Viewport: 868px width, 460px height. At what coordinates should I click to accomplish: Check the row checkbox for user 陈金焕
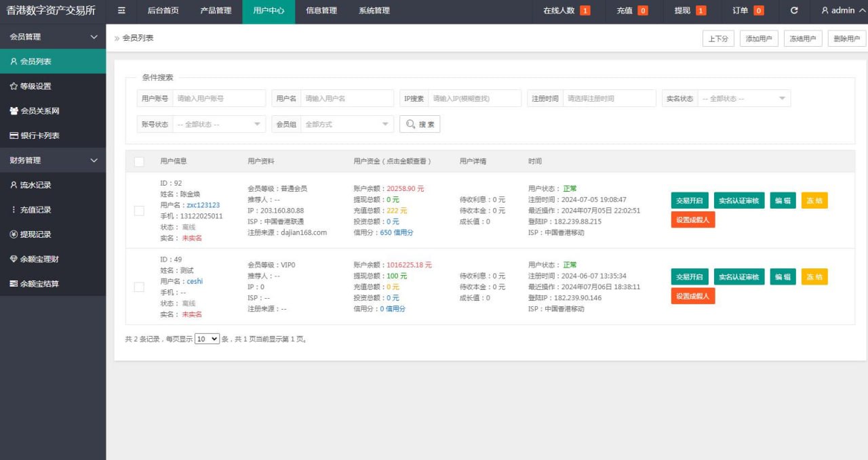click(139, 211)
